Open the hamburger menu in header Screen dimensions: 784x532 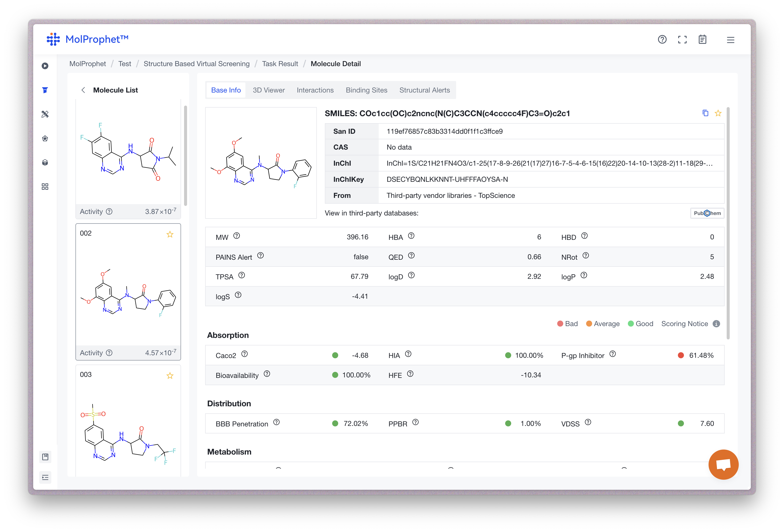click(x=730, y=40)
